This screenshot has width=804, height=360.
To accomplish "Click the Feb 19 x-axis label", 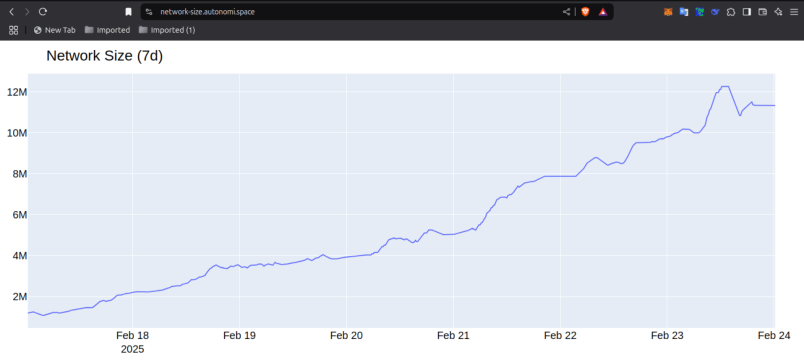I will [x=239, y=336].
